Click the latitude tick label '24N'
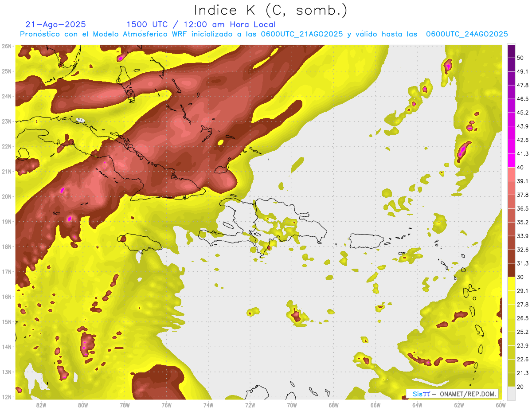 pyautogui.click(x=7, y=96)
